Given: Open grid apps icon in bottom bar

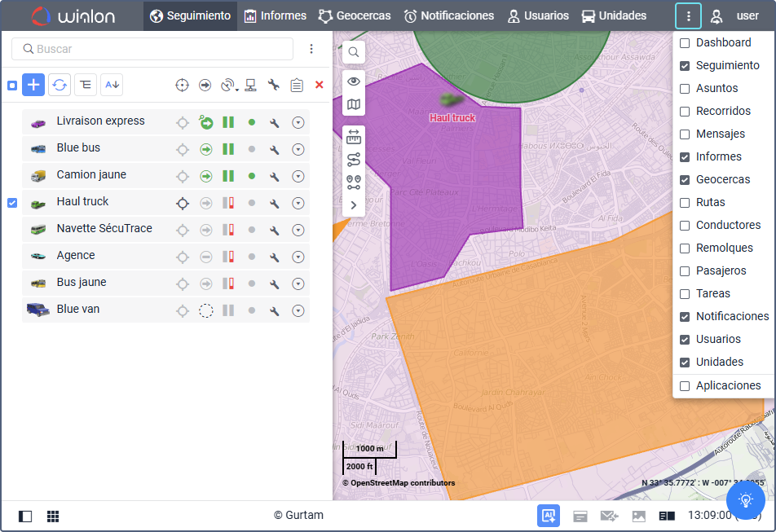Looking at the screenshot, I should click(x=53, y=517).
